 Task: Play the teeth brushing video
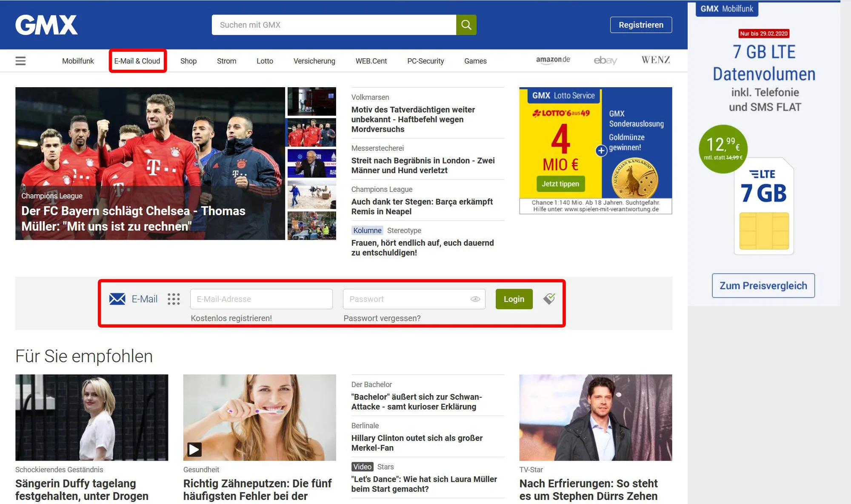194,449
